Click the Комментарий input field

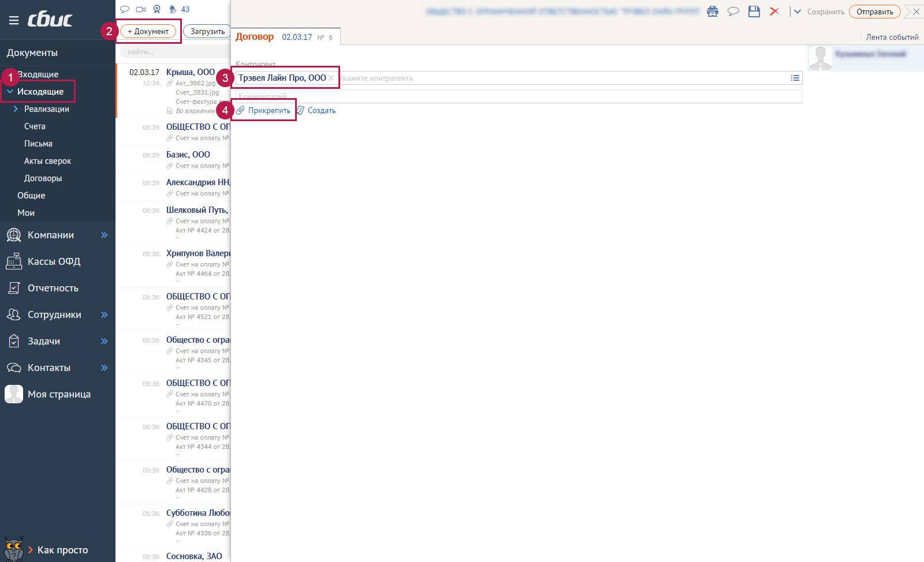click(519, 96)
